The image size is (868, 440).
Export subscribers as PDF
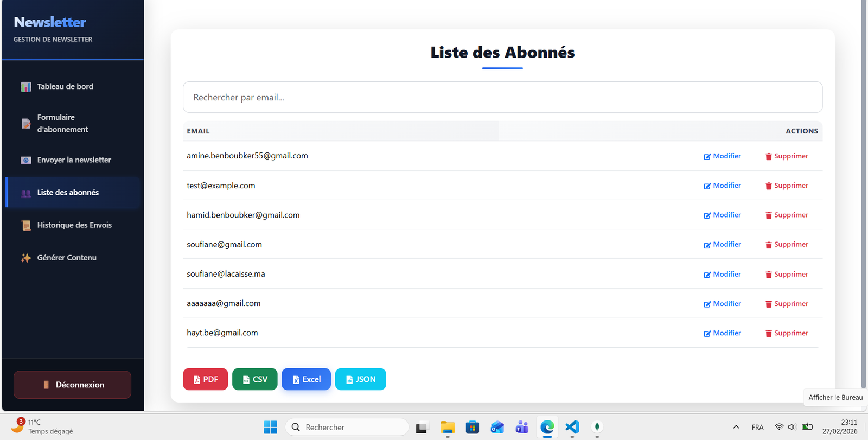click(x=205, y=379)
